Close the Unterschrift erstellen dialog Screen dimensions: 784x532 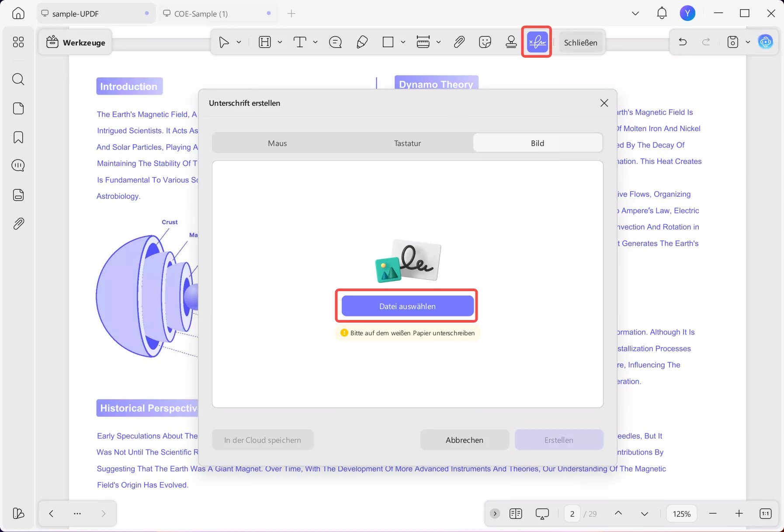[x=604, y=103]
